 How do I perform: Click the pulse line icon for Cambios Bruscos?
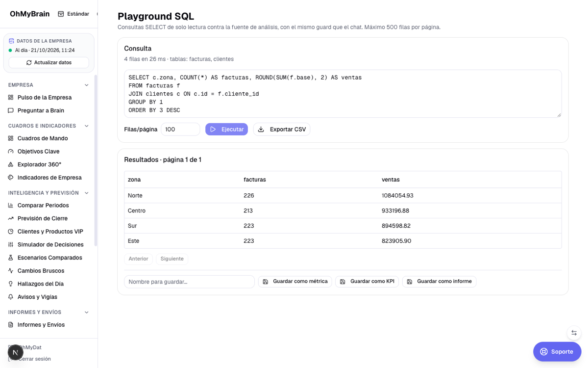[11, 271]
